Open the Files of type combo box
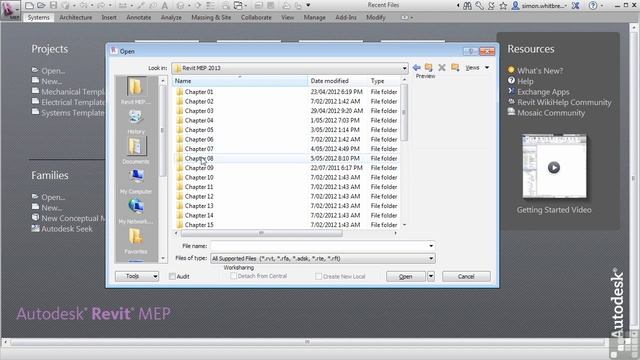Viewport: 640px width, 360px height. (x=322, y=258)
